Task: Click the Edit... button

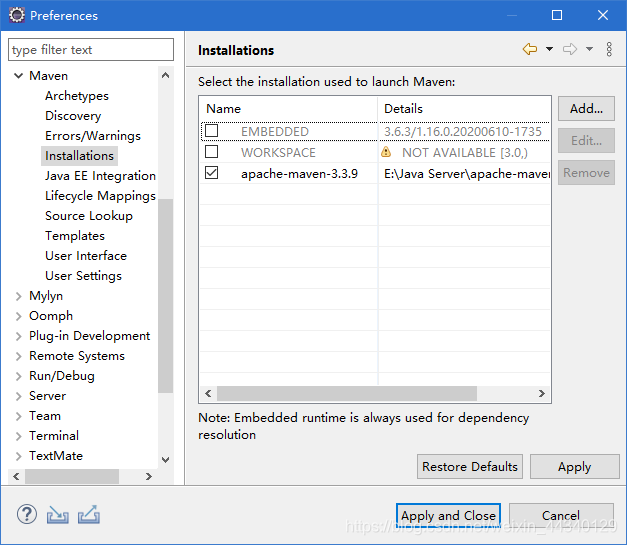Action: tap(586, 140)
